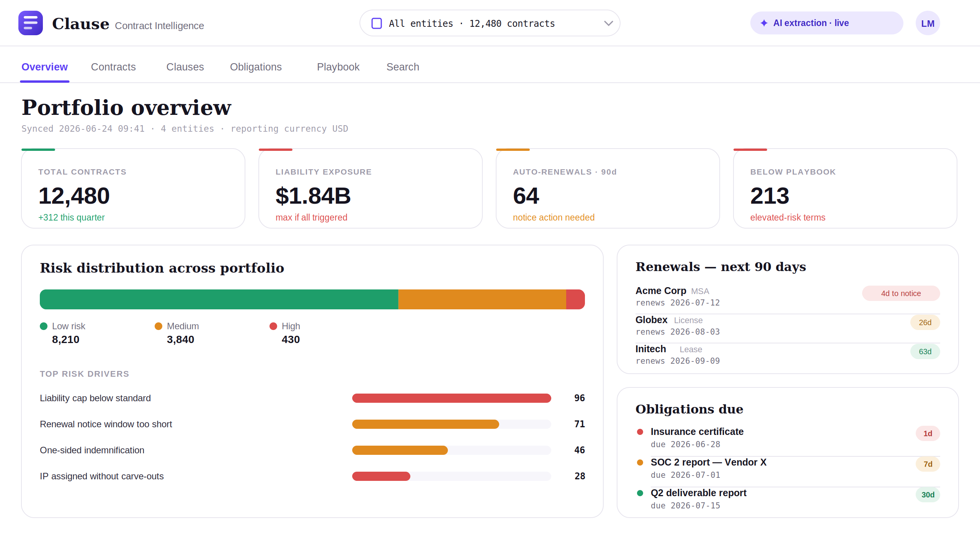The width and height of the screenshot is (980, 536).
Task: Toggle the All entities checkbox
Action: tap(377, 23)
